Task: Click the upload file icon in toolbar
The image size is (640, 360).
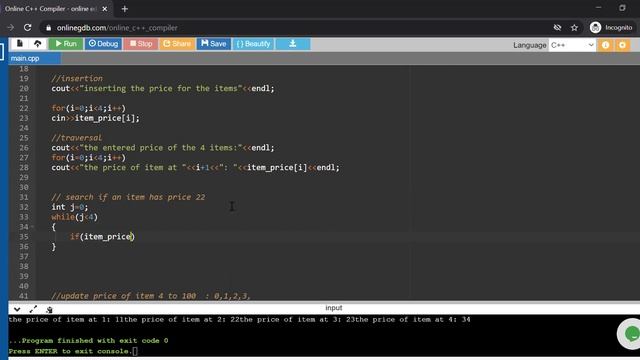Action: (38, 44)
